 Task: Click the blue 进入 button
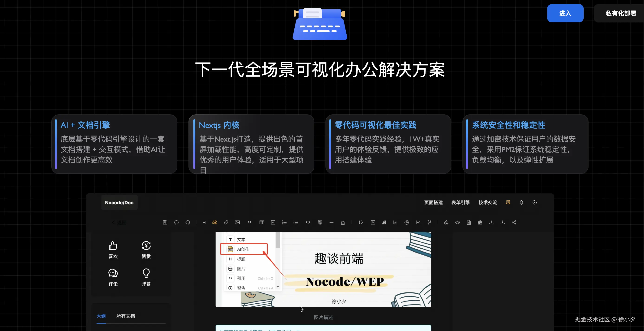coord(565,13)
